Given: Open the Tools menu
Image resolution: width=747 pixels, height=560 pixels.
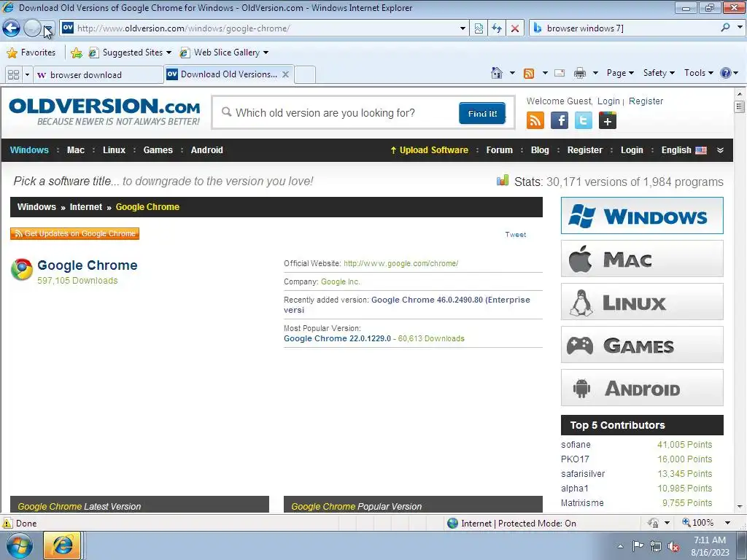Looking at the screenshot, I should pos(698,73).
